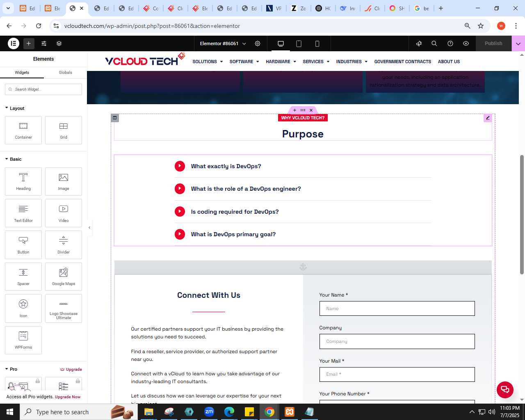525x420 pixels.
Task: Select the Image widget
Action: tap(64, 181)
